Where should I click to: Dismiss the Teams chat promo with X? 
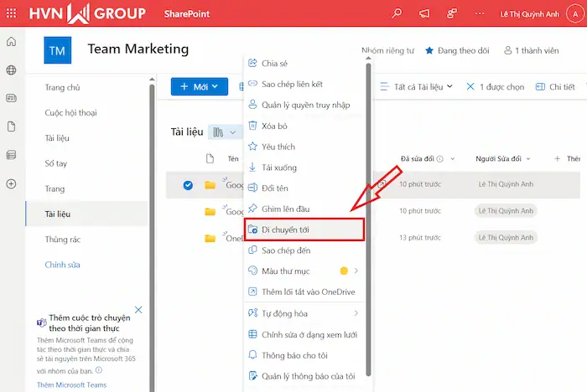point(138,310)
